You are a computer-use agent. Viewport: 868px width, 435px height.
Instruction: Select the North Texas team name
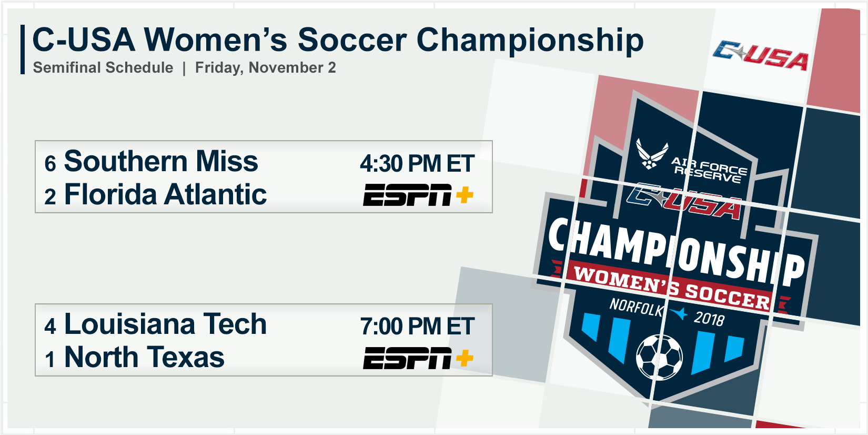pos(144,358)
